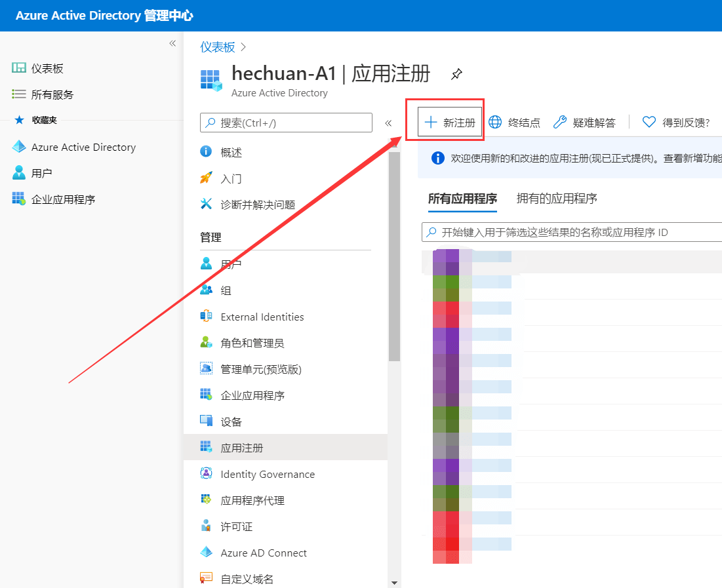722x588 pixels.
Task: Click the 得到反馈 heart icon
Action: [x=649, y=123]
